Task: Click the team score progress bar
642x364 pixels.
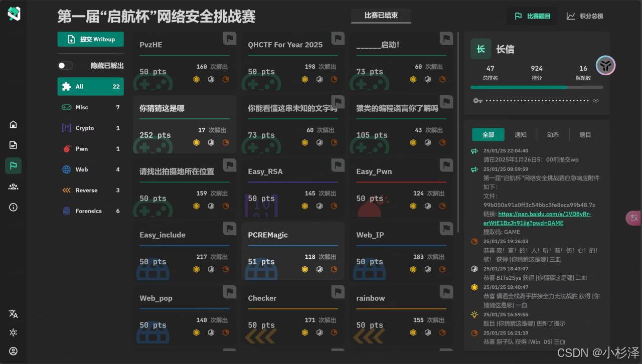Action: tap(537, 87)
